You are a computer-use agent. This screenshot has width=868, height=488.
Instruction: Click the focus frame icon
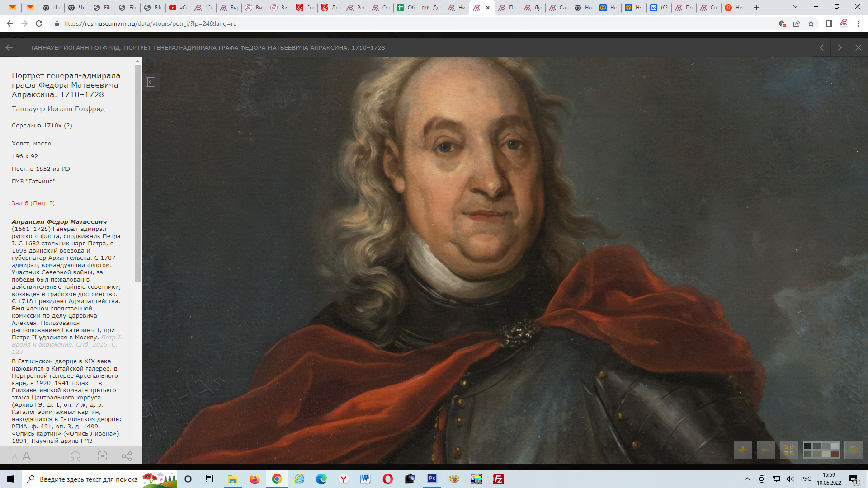(102, 456)
